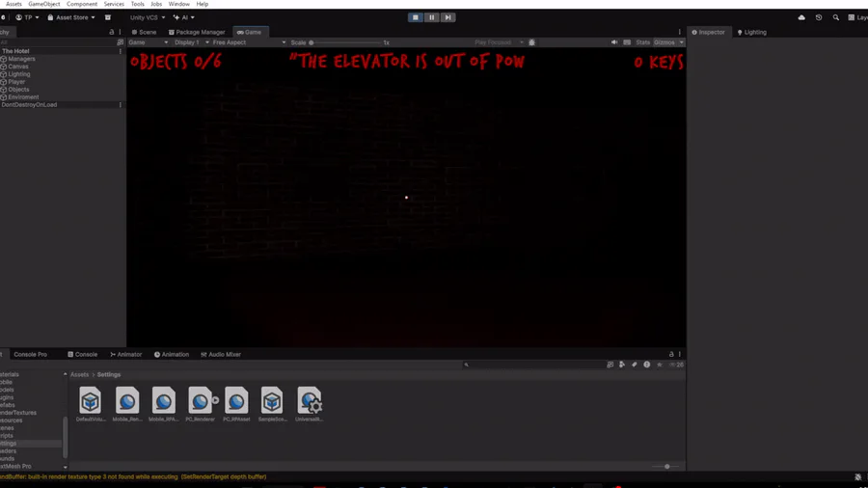The image size is (868, 488).
Task: Select Enviroment in the Hierarchy
Action: coord(23,97)
